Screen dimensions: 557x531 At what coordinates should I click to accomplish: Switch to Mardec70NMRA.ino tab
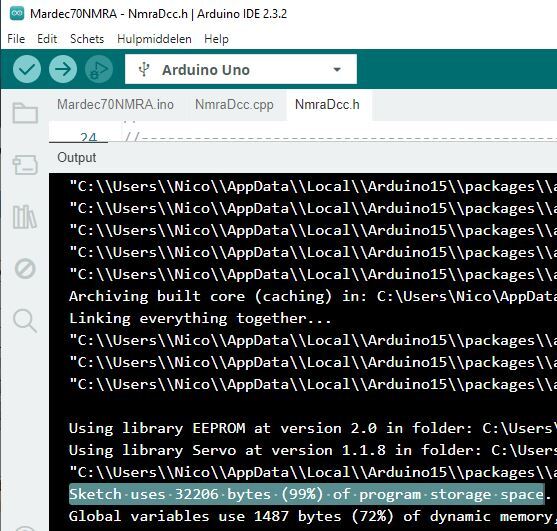click(x=115, y=105)
